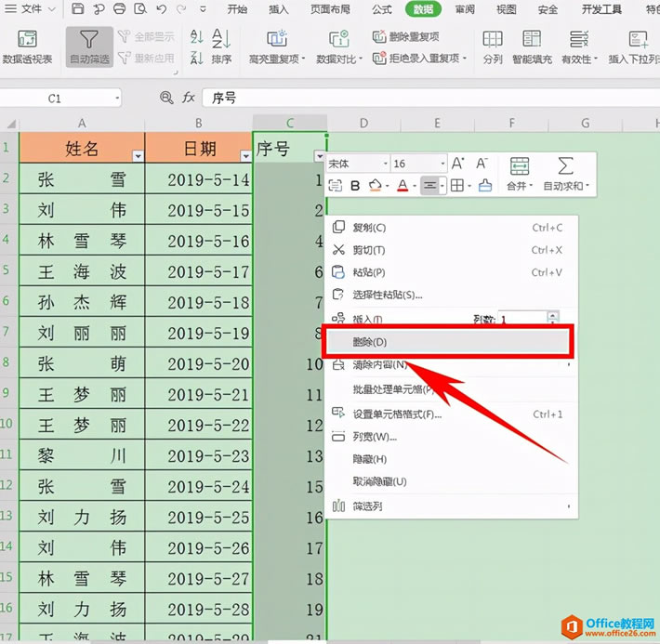Viewport: 660px width, 644px height.
Task: Switch to the 插入 ribbon tab
Action: pyautogui.click(x=279, y=9)
